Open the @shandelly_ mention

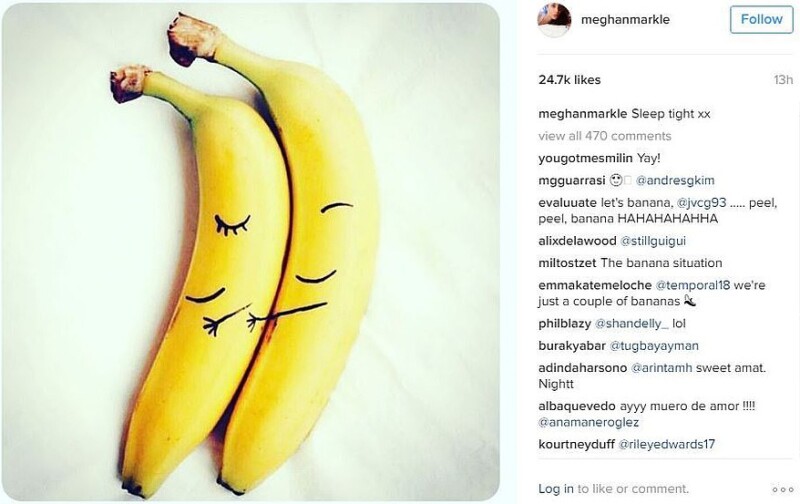(632, 324)
